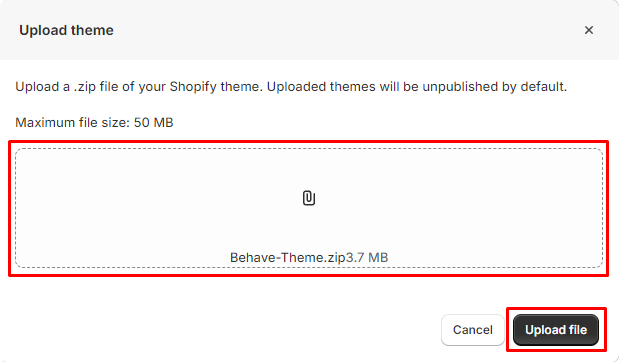Click the 'unpublished by default' text

point(495,86)
